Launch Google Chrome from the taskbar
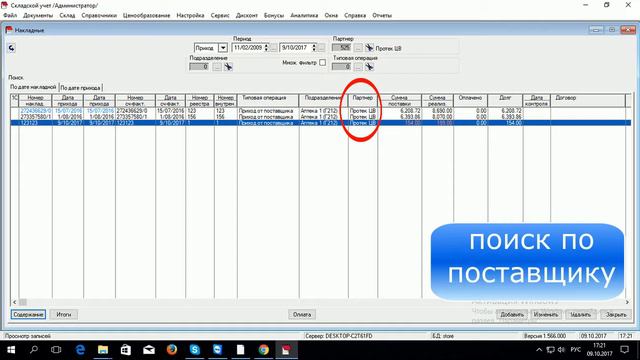The image size is (640, 360). click(264, 350)
